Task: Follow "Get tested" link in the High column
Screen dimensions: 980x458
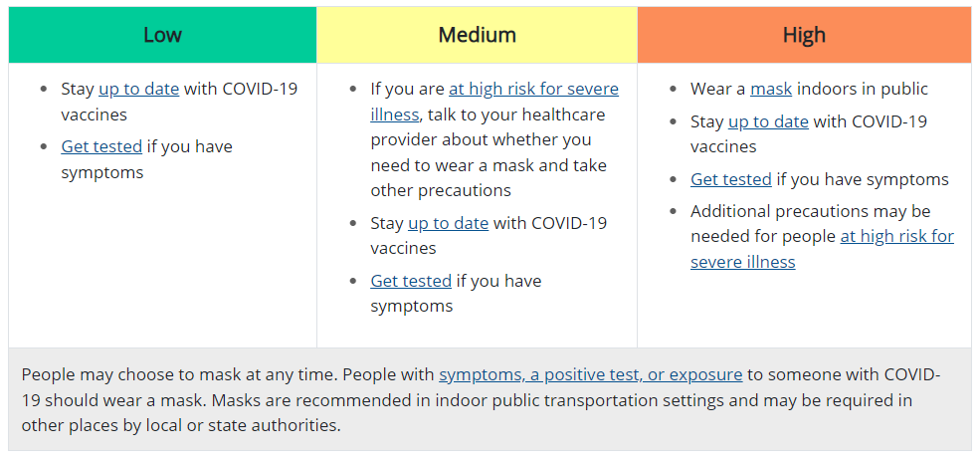Action: click(731, 179)
